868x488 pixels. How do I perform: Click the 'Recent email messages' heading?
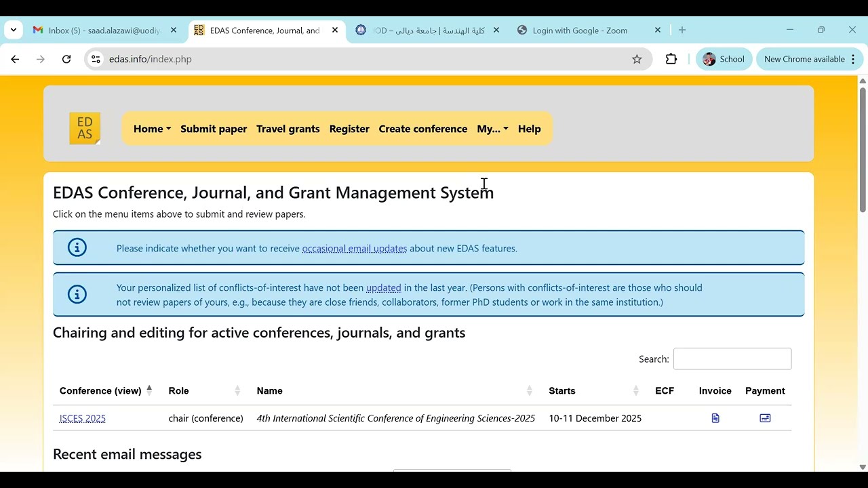point(127,454)
